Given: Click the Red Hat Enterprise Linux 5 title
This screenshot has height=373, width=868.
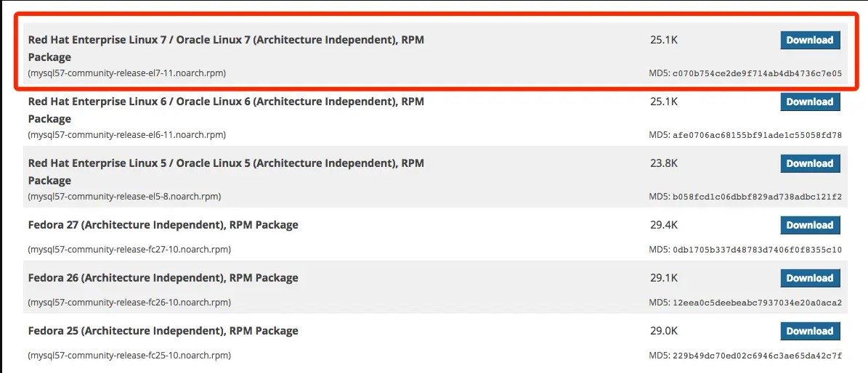Looking at the screenshot, I should [x=226, y=164].
